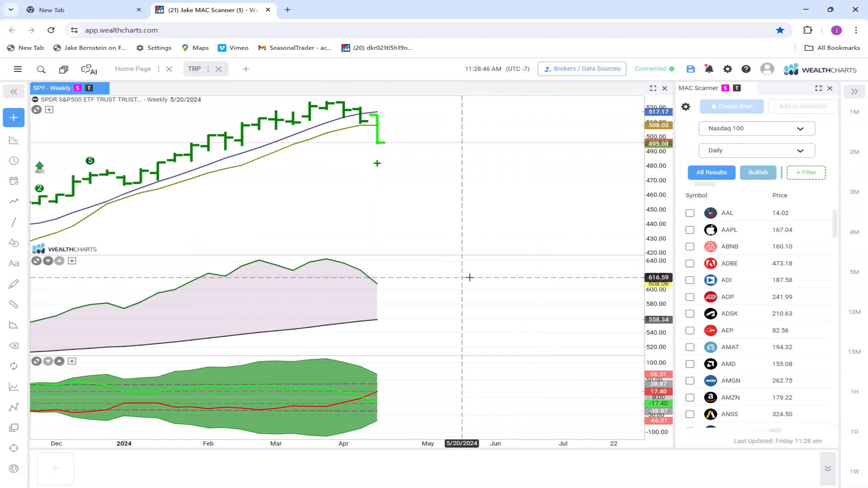Click the scanner list vertical scrollbar

(x=835, y=223)
